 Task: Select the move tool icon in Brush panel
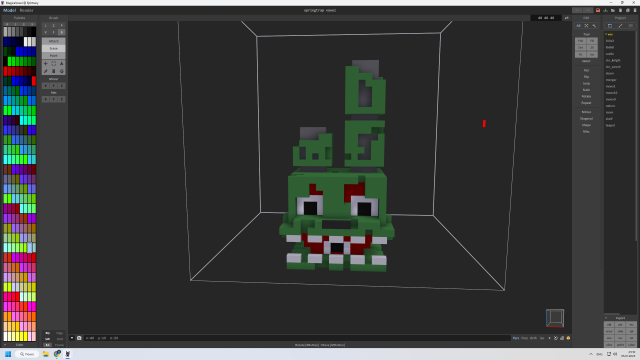(x=45, y=64)
